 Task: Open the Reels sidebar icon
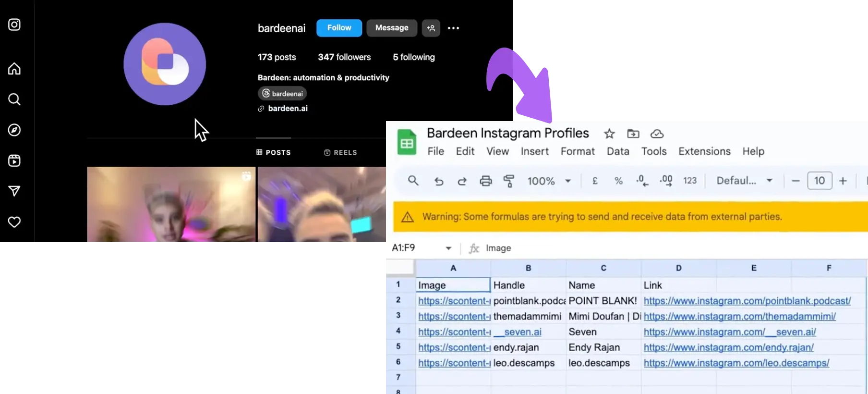pos(14,160)
